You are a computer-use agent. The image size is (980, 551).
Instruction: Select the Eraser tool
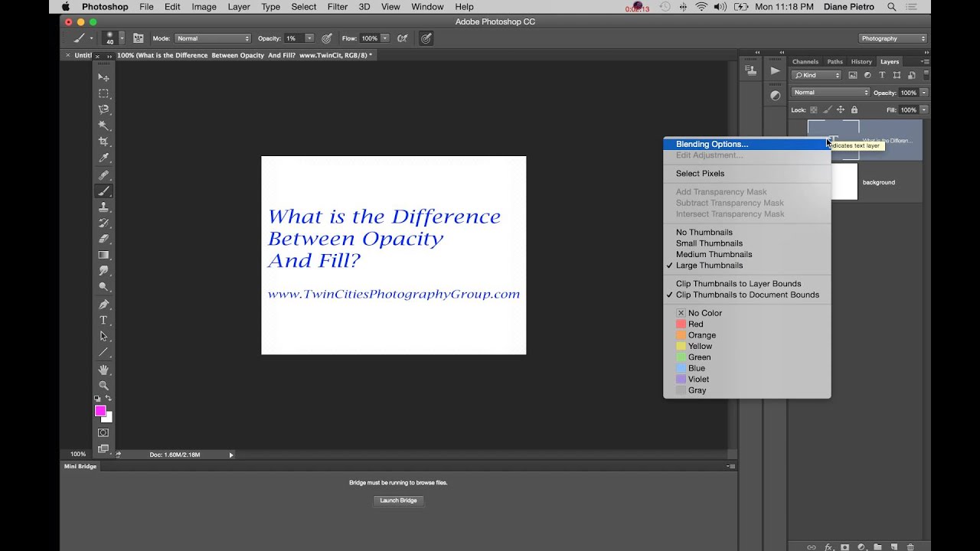(103, 239)
